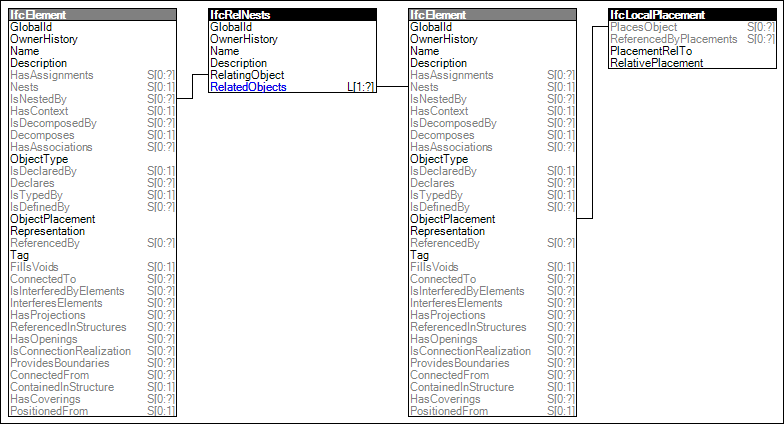Open the blue RelatedObjects link

coord(248,87)
